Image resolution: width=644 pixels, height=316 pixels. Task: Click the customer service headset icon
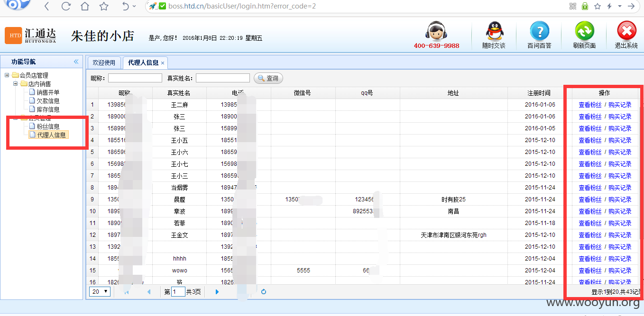click(436, 31)
